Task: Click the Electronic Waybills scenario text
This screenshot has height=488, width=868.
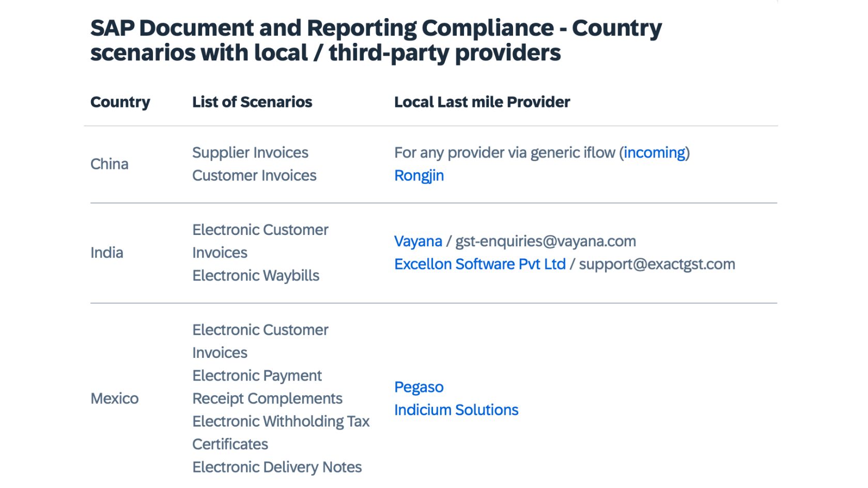Action: coord(256,276)
